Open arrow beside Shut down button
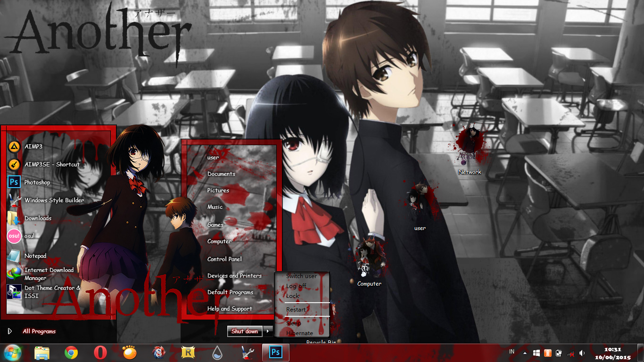Viewport: 644px width, 362px height. [268, 331]
